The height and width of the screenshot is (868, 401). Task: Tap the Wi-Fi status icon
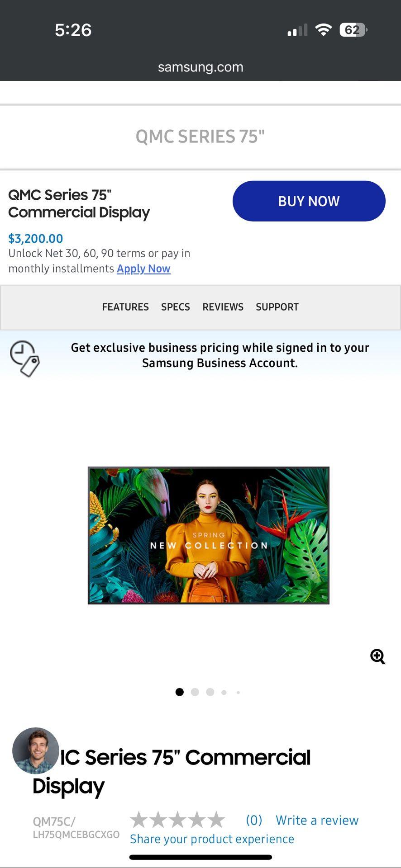click(323, 30)
